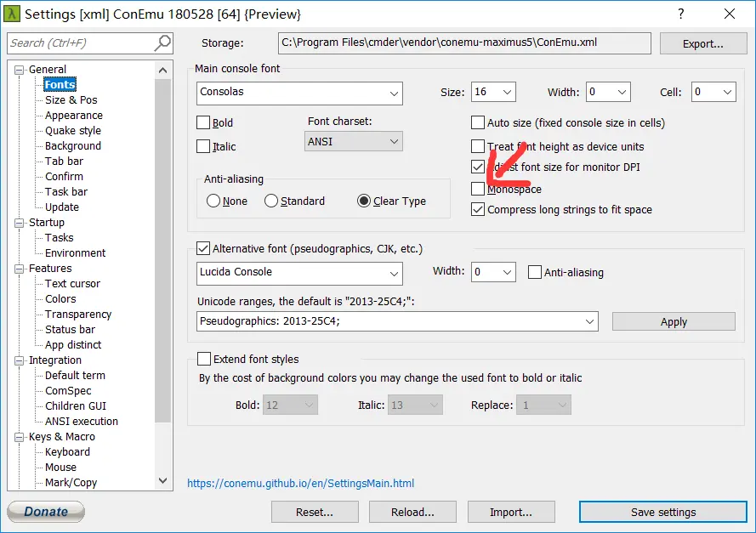Click the ConEmu lambda title icon
The width and height of the screenshot is (756, 533).
[x=11, y=14]
